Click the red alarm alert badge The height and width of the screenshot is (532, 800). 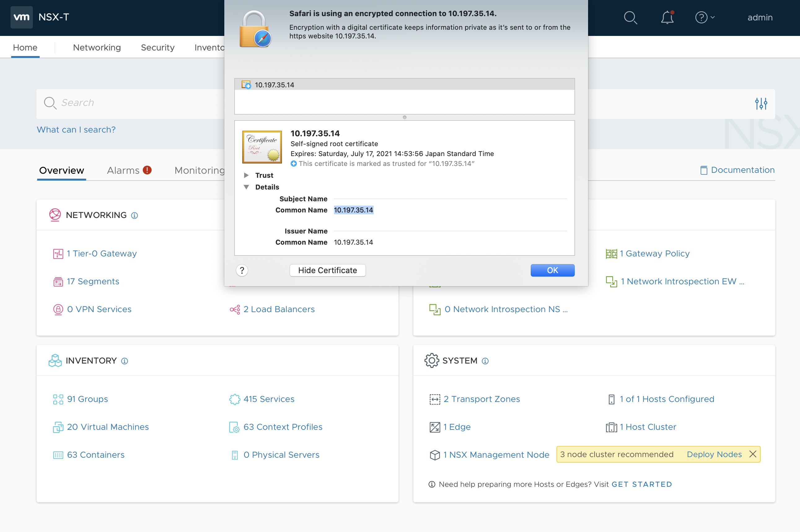point(147,170)
